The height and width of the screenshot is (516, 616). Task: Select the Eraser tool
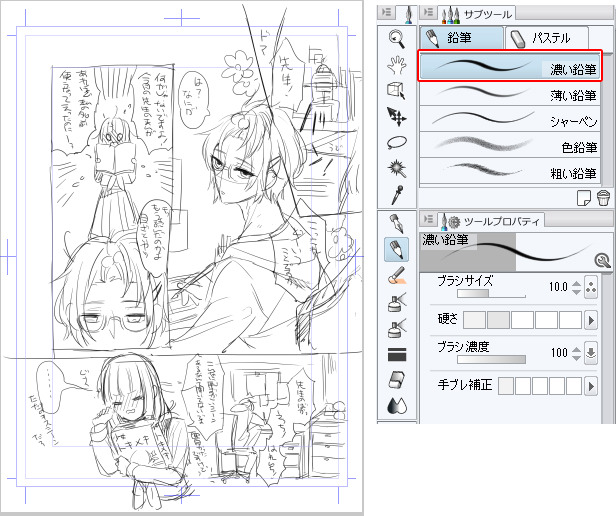397,380
